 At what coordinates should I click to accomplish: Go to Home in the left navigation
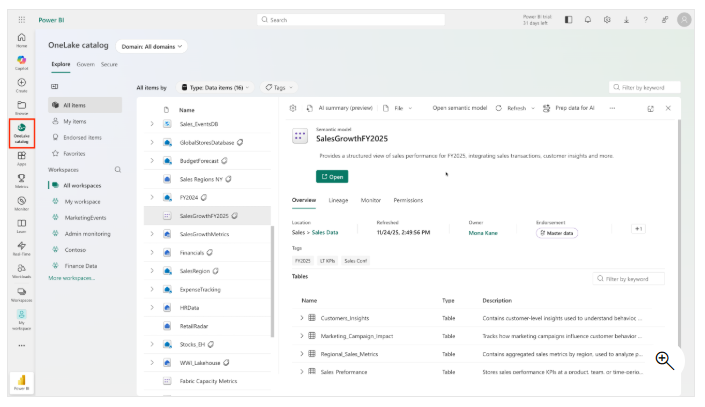pyautogui.click(x=22, y=40)
